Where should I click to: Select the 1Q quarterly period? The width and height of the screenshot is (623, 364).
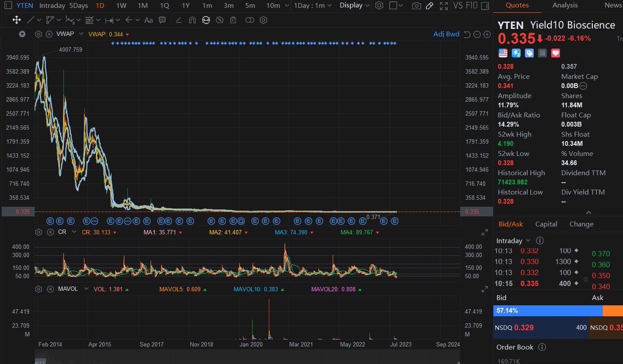pyautogui.click(x=164, y=6)
